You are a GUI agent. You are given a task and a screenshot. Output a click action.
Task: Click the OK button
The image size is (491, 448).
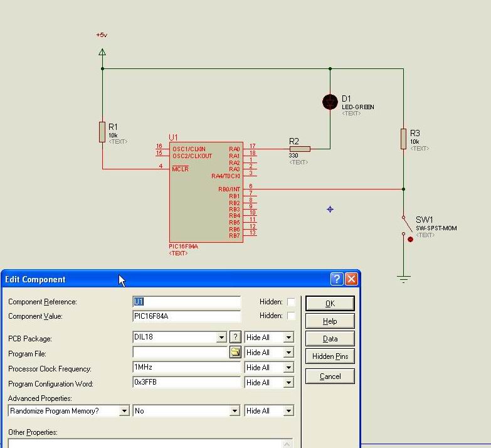coord(330,304)
